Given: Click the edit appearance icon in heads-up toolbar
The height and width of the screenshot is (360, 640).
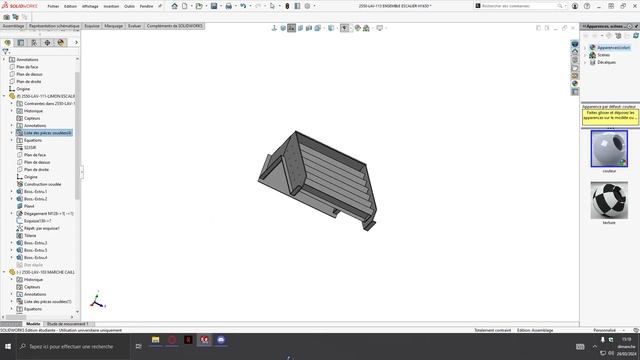Looking at the screenshot, I should (x=358, y=28).
